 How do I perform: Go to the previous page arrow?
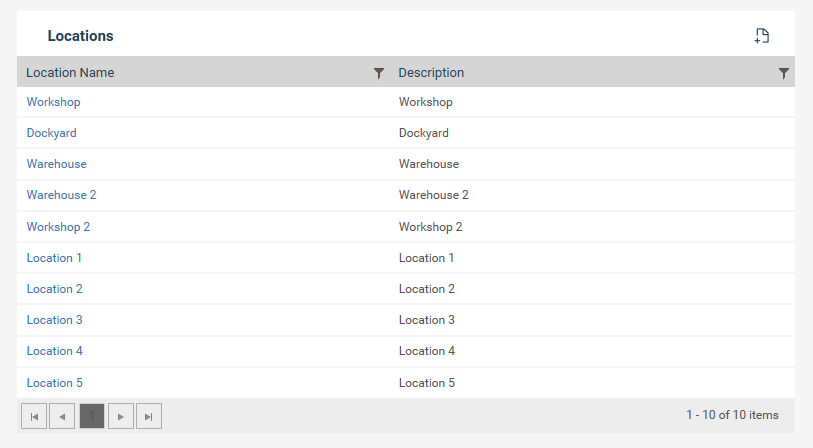coord(62,416)
